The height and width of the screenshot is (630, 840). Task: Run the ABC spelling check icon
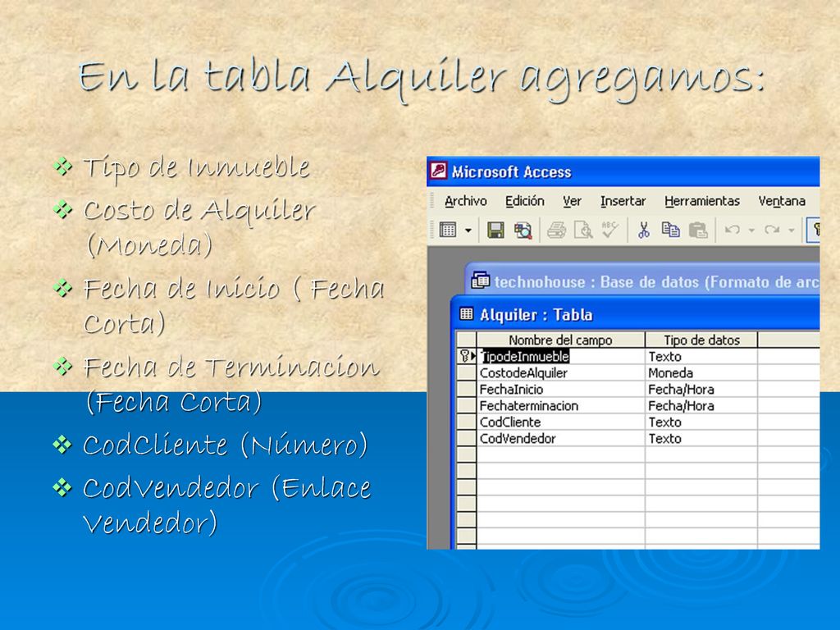point(609,230)
